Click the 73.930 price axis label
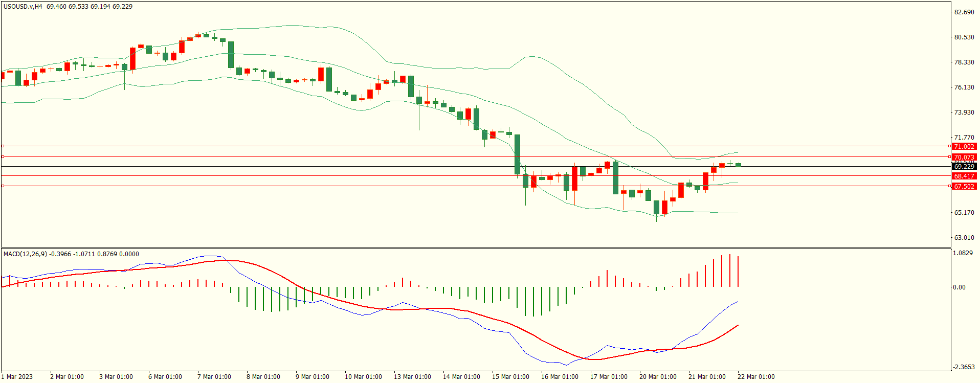 tap(964, 112)
